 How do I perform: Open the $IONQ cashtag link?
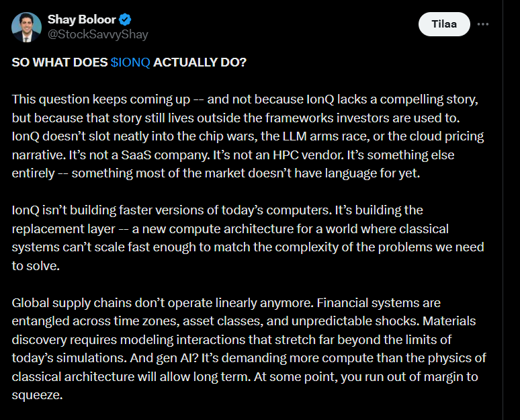click(x=131, y=62)
